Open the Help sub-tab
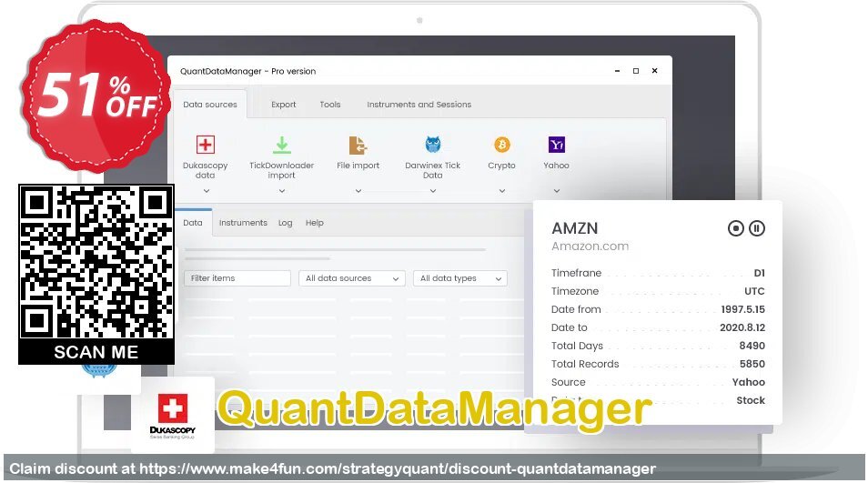Screen dimensions: 868x483 315,223
